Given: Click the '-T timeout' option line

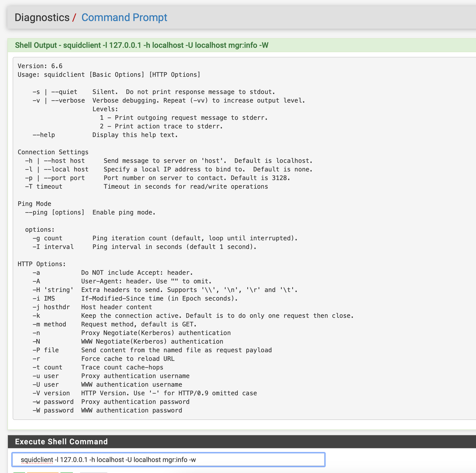Looking at the screenshot, I should click(x=146, y=187).
